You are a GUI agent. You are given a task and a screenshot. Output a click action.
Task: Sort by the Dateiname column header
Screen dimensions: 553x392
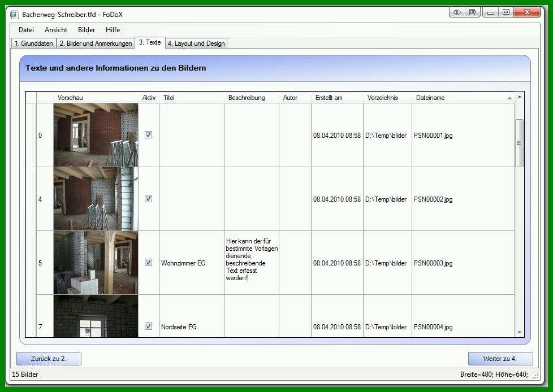(463, 98)
